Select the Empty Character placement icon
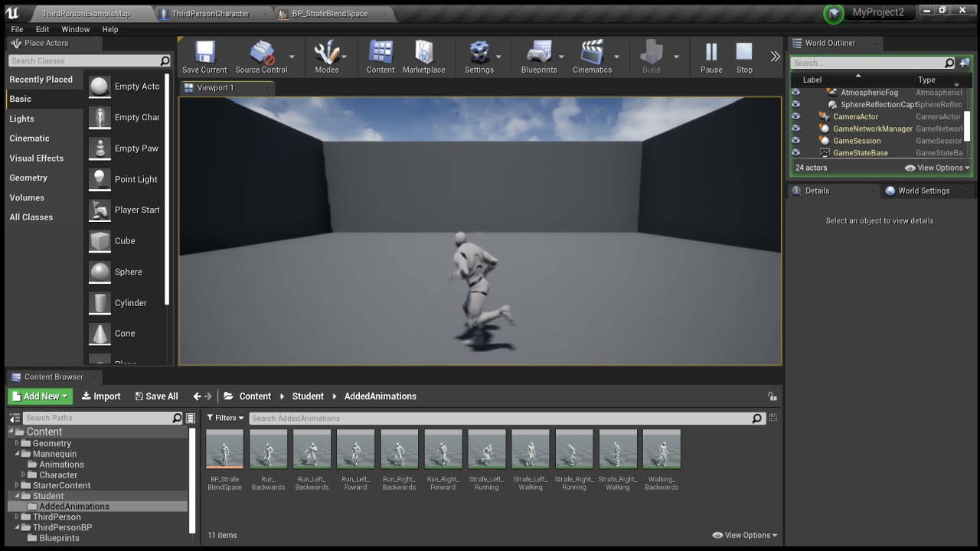980x551 pixels. [x=100, y=117]
